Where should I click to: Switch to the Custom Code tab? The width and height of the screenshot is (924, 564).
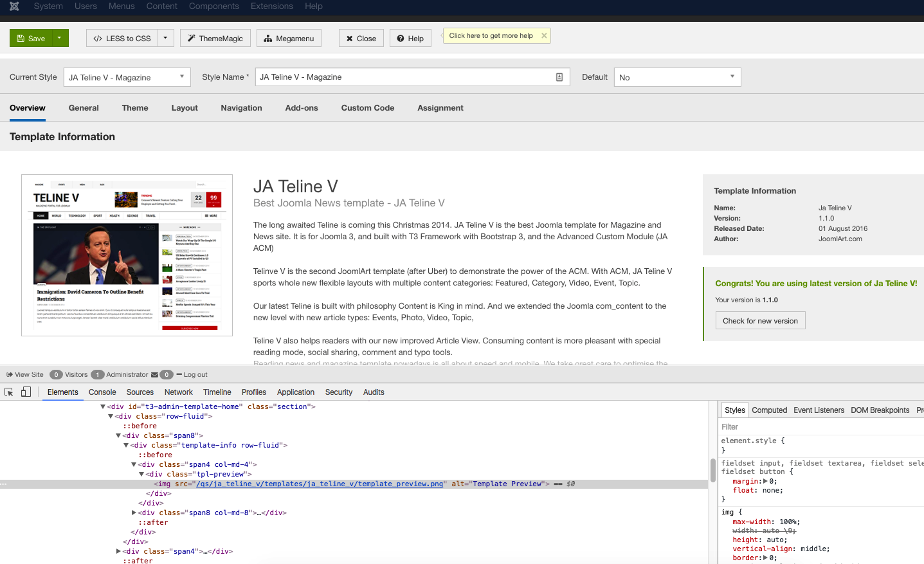click(368, 108)
